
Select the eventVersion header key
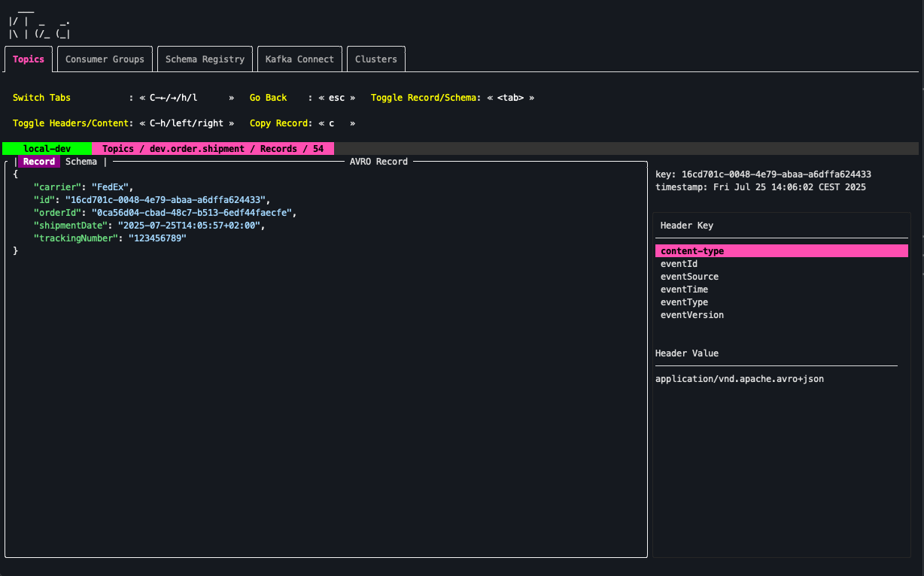pyautogui.click(x=692, y=314)
